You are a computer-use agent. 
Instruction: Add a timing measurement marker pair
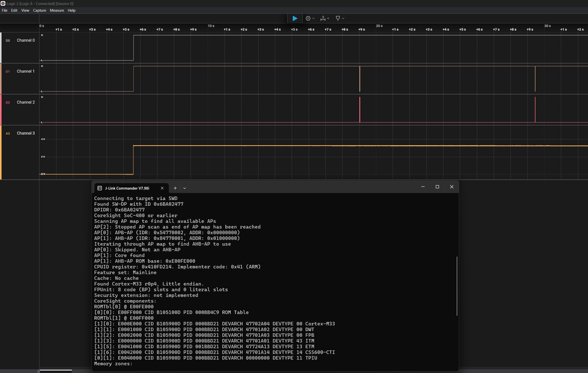click(x=324, y=18)
